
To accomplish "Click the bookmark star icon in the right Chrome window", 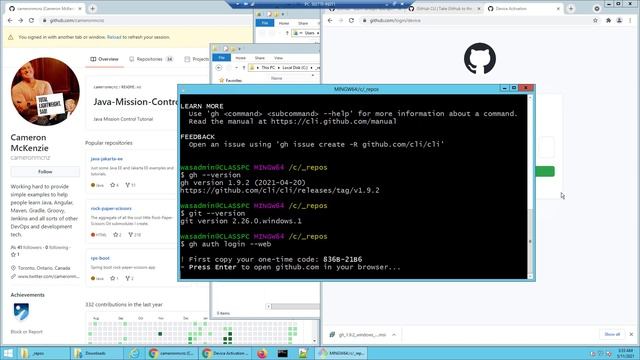I will click(x=596, y=20).
